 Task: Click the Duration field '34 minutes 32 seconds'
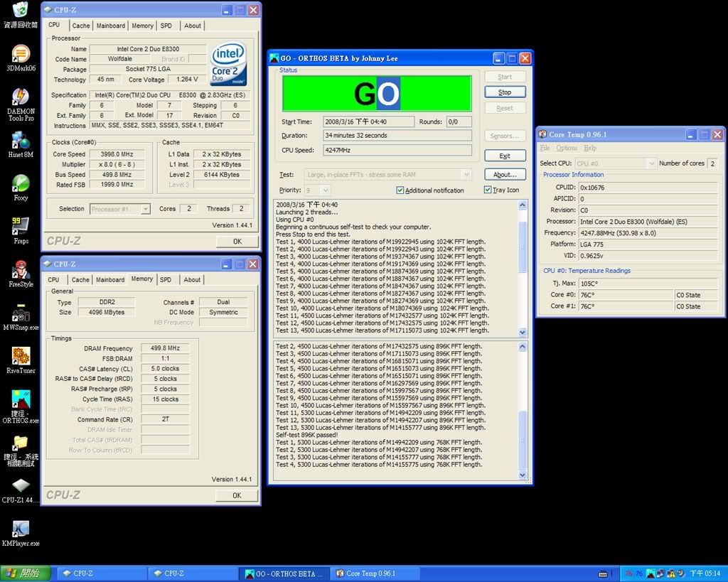click(x=397, y=136)
